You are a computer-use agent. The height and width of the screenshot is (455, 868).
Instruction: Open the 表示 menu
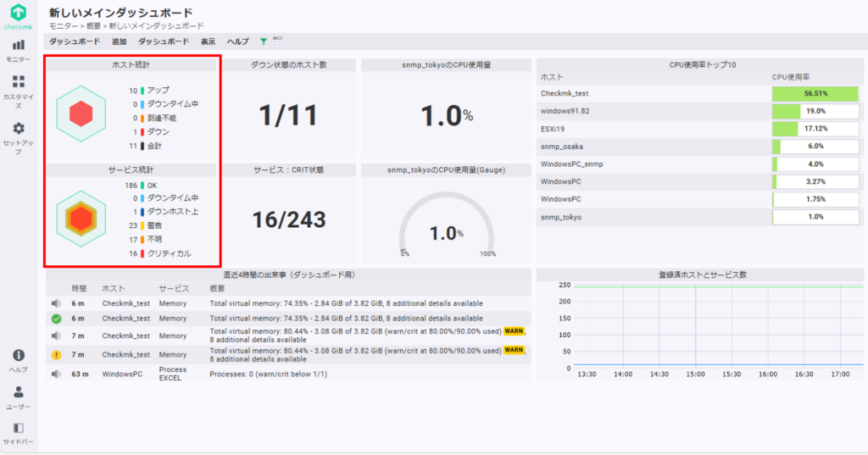tap(209, 42)
